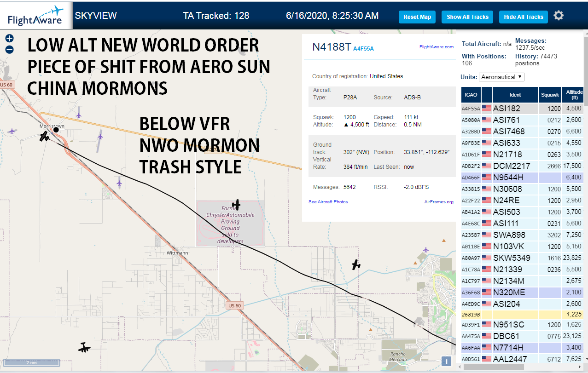Select purple aircraft on US 60 far left
588x373 pixels.
12,132
